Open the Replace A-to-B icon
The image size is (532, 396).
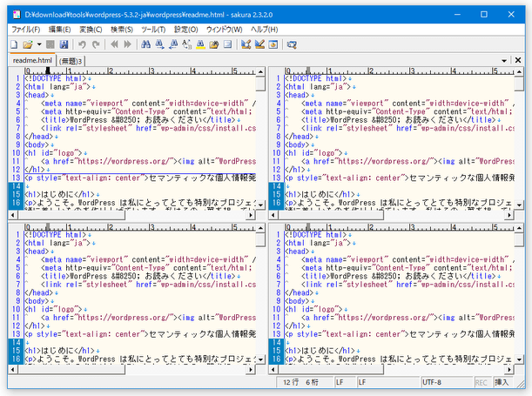coord(187,44)
